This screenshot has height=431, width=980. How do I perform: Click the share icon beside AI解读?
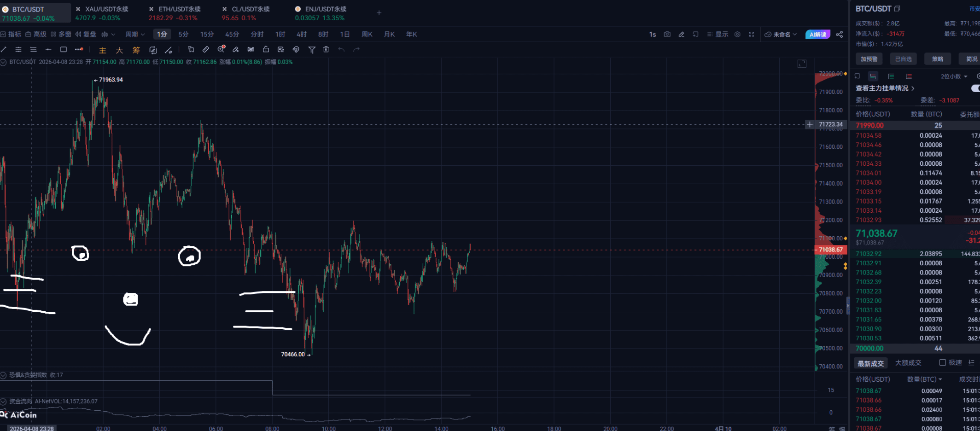tap(840, 34)
